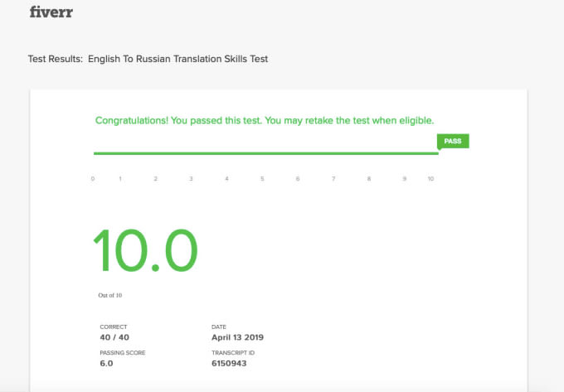Image resolution: width=564 pixels, height=392 pixels.
Task: Click the DATE label
Action: [219, 327]
